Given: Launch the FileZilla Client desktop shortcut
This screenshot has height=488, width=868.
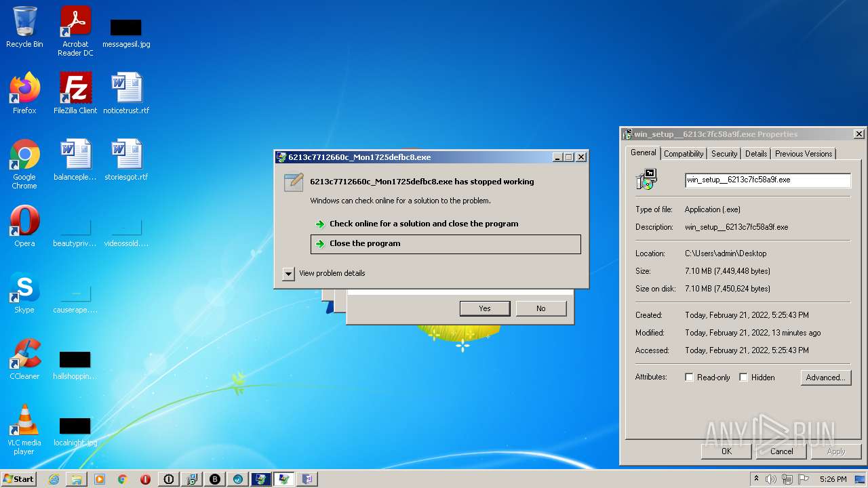Looking at the screenshot, I should [75, 94].
